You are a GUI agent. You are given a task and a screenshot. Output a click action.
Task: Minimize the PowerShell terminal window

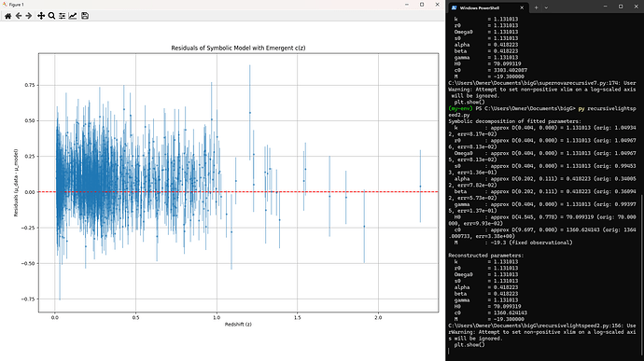click(x=606, y=7)
